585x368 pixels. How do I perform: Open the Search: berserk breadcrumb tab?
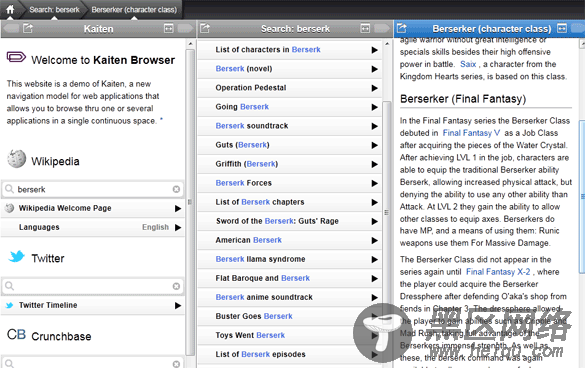click(x=54, y=10)
